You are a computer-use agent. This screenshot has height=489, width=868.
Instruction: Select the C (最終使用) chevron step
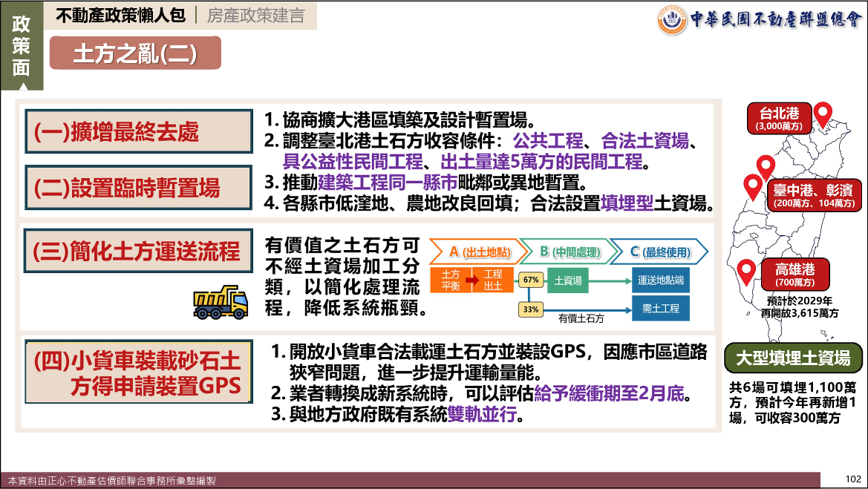[658, 252]
